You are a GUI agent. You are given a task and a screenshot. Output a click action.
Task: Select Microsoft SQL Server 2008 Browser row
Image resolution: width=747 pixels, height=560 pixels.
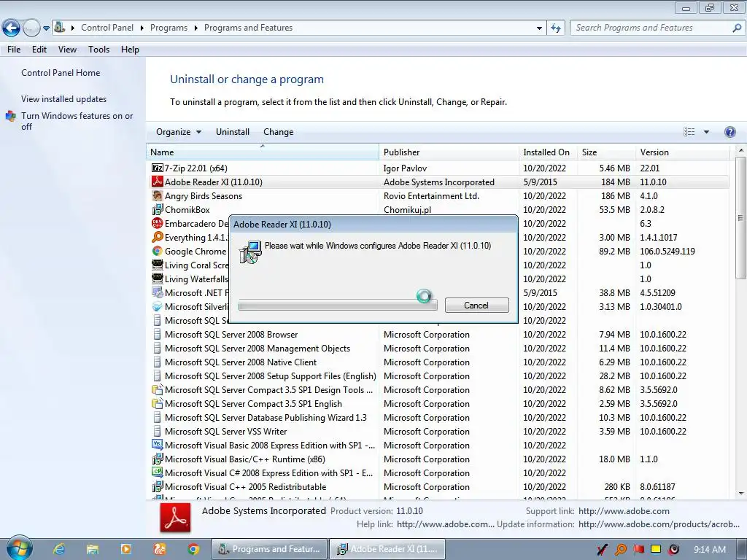point(438,334)
